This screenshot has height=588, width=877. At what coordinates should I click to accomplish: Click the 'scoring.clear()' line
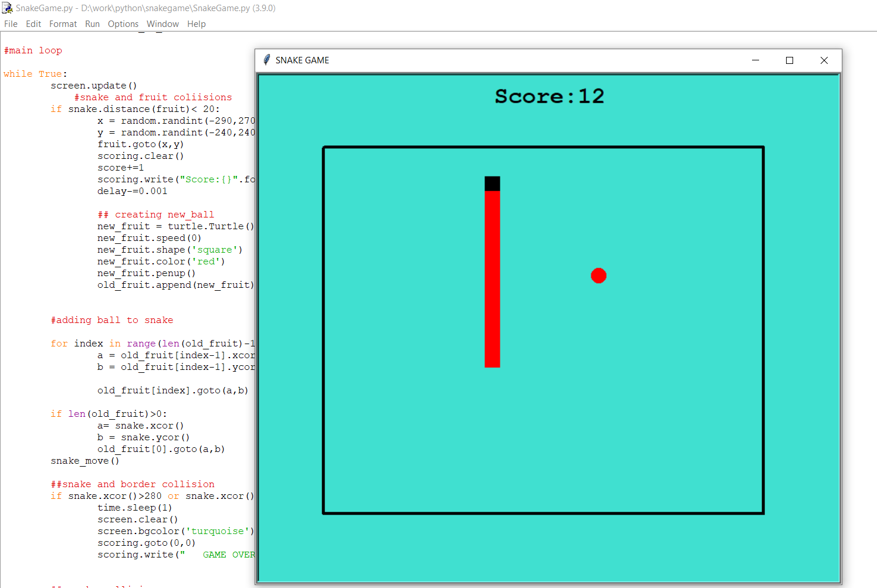click(141, 156)
